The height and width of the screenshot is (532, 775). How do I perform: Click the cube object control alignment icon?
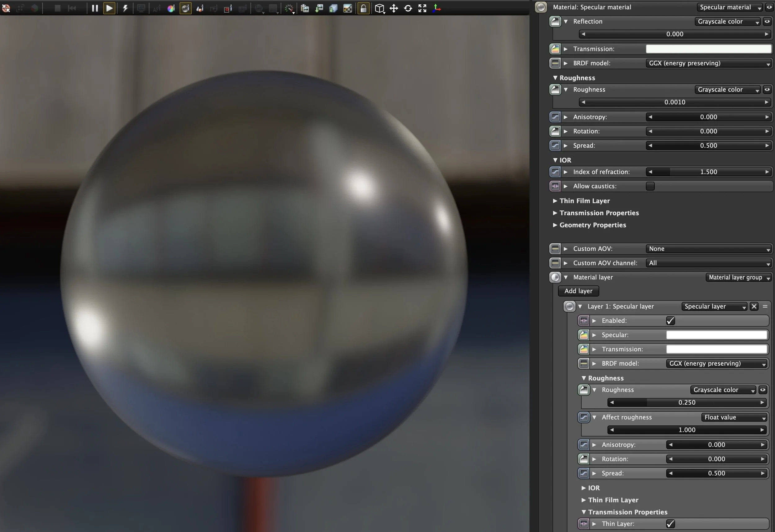coord(379,8)
